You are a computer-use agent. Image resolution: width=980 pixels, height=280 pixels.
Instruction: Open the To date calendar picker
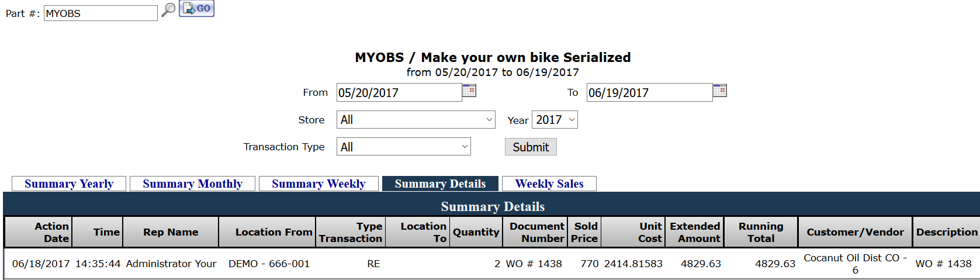tap(720, 91)
